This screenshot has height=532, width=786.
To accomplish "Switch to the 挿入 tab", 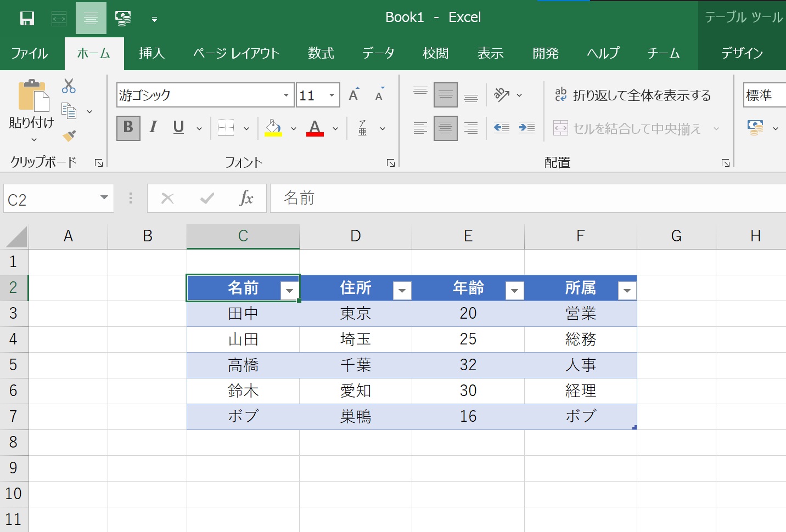I will [x=151, y=53].
